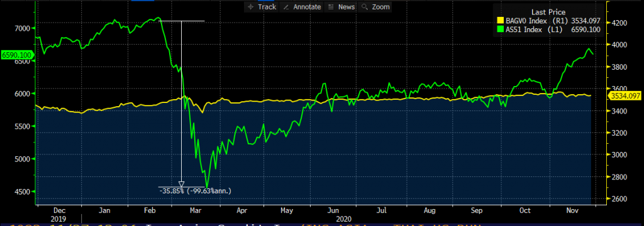Click the 2800 right-axis label

point(619,177)
